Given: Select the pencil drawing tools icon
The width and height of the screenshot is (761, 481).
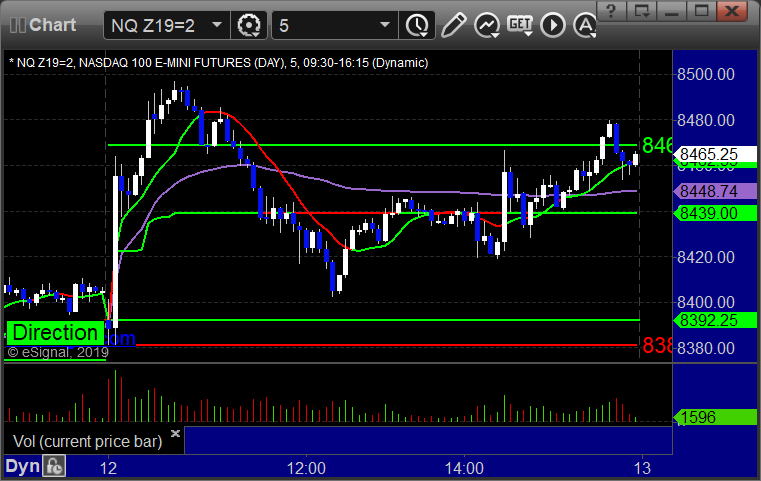Looking at the screenshot, I should click(453, 25).
